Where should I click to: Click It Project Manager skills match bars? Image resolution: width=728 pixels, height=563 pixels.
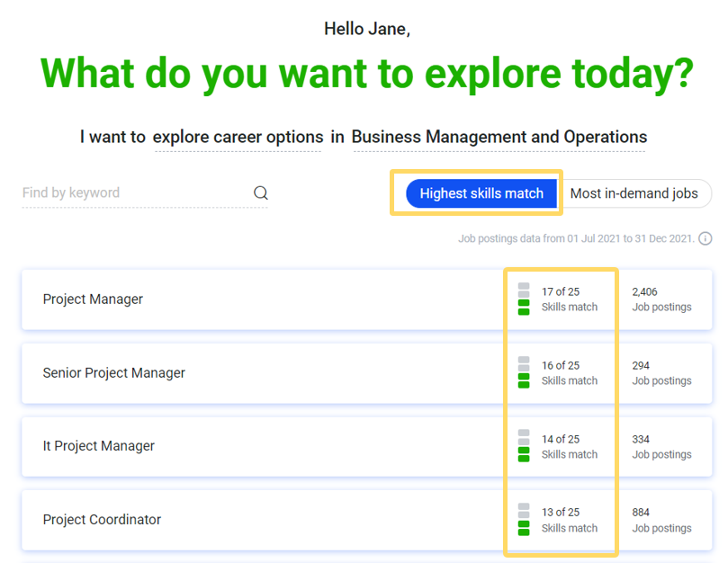(524, 445)
